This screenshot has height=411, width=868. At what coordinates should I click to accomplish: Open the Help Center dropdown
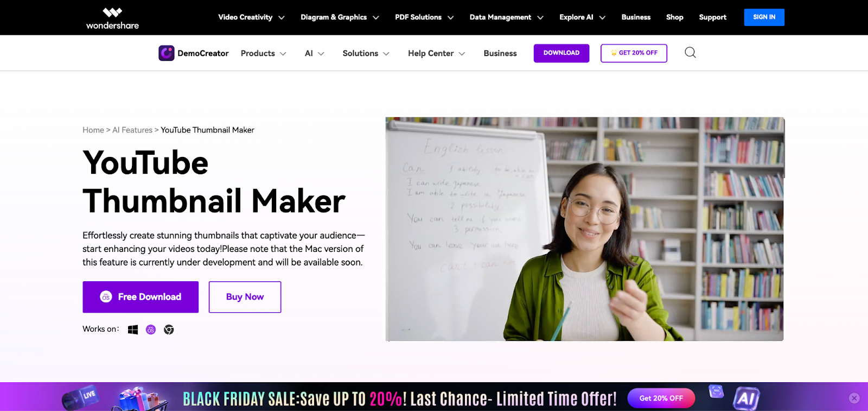click(436, 53)
